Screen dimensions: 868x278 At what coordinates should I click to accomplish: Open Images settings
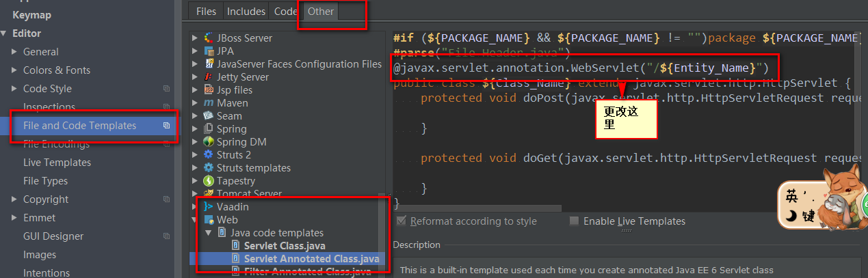(40, 255)
